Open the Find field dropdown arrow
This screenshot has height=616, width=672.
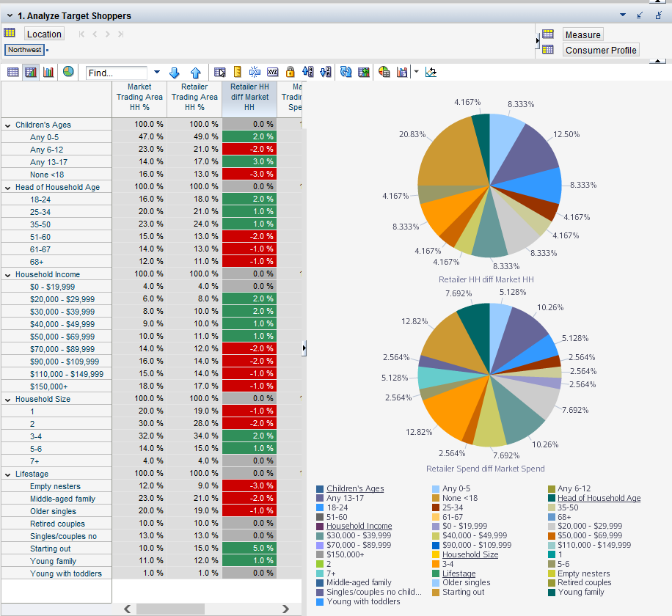[x=157, y=72]
